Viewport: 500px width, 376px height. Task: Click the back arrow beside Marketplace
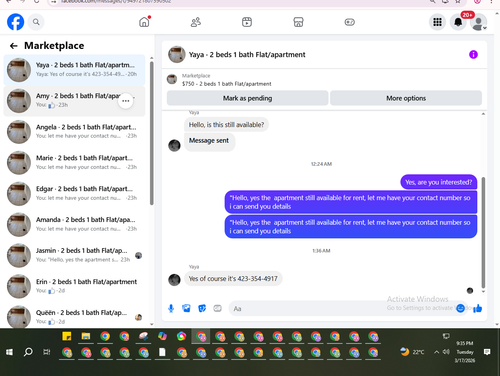(x=13, y=46)
